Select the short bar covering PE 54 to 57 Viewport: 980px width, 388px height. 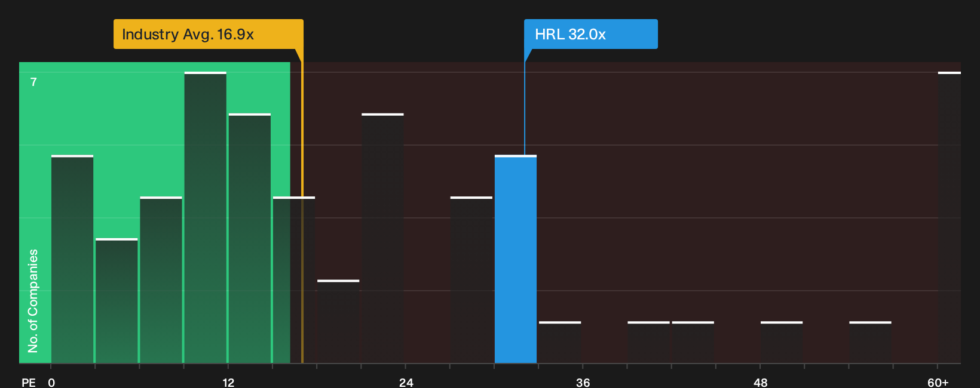(870, 343)
